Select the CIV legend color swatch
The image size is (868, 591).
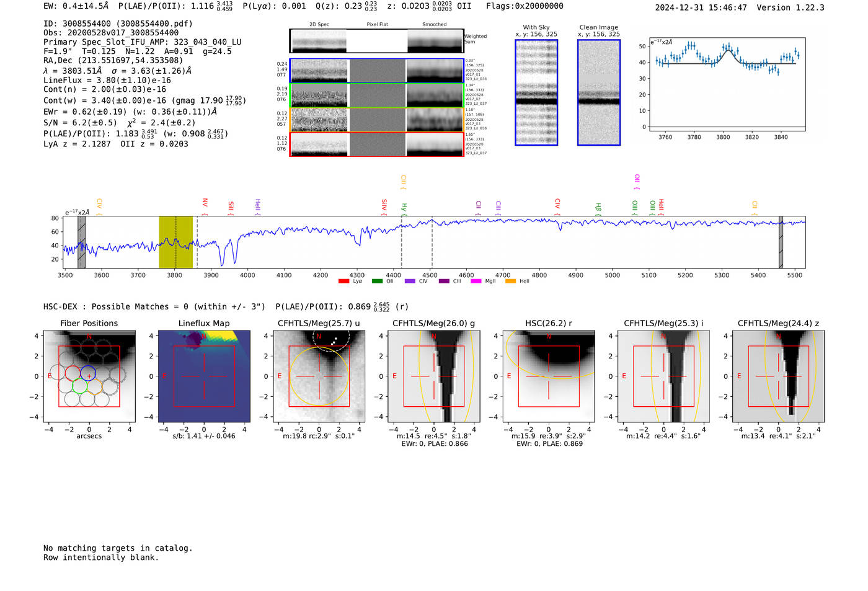click(x=410, y=282)
